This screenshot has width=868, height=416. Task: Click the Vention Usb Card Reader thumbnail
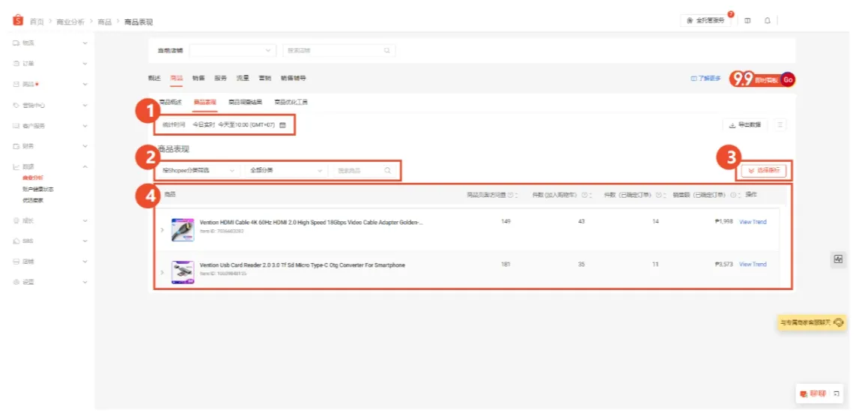coord(183,271)
